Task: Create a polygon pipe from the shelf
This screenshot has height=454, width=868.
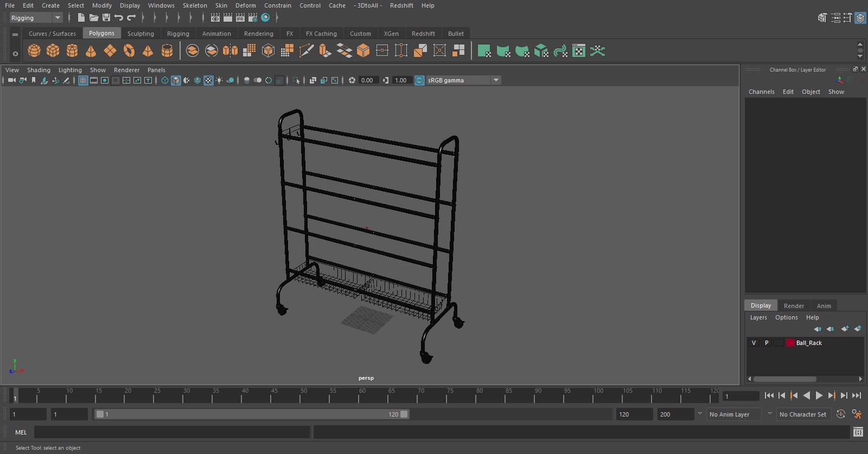Action: pyautogui.click(x=167, y=51)
